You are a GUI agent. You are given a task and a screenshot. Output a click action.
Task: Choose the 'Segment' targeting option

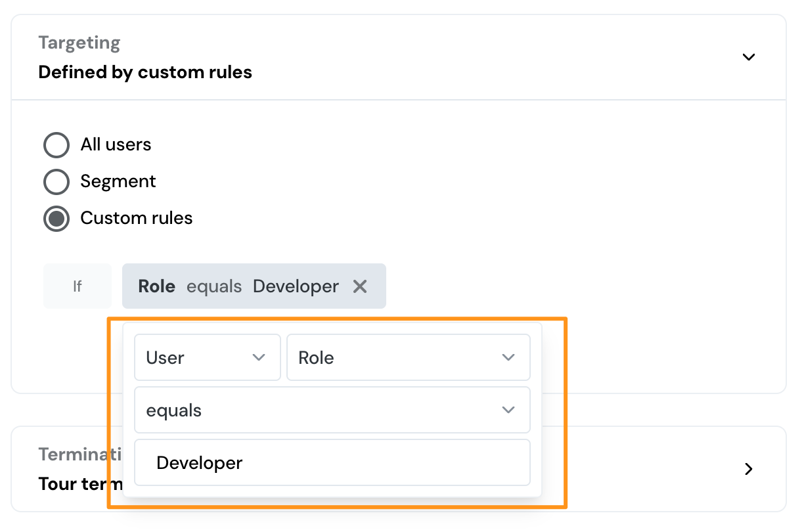56,181
